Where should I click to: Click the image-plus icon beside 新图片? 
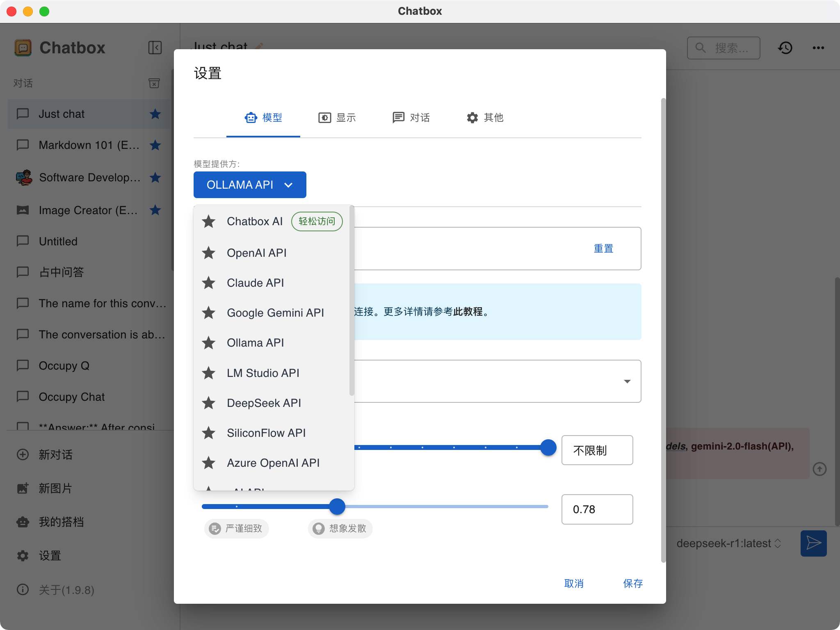click(x=23, y=488)
